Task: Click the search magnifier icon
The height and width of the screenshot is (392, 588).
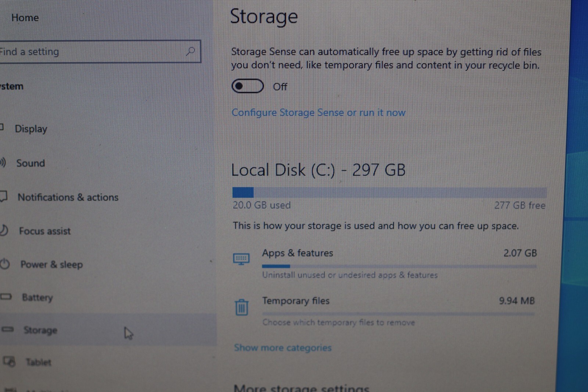Action: (x=190, y=51)
